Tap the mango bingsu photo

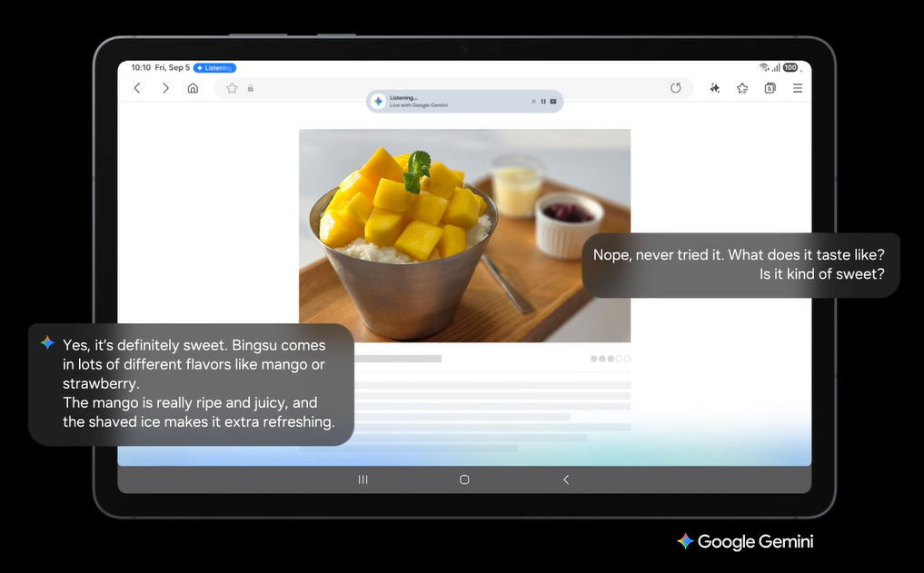coord(464,234)
